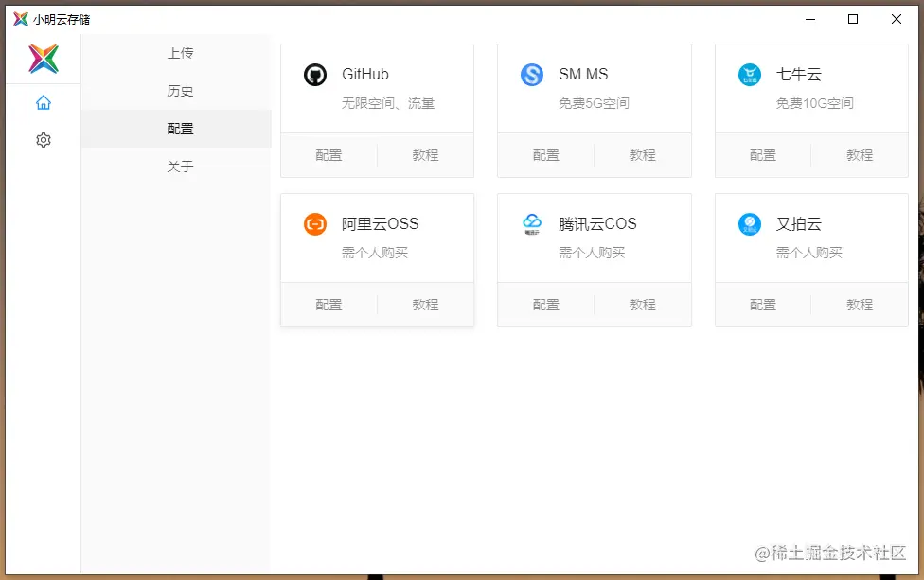The width and height of the screenshot is (924, 580).
Task: Click 需个人购买 under 又拍云
Action: click(809, 253)
